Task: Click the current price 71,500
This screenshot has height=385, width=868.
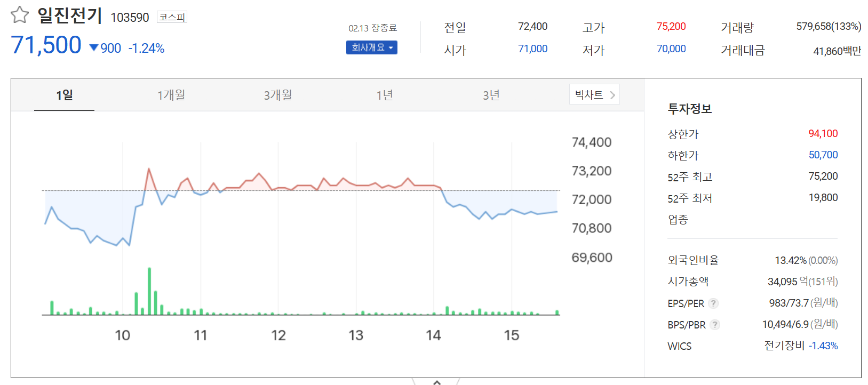Action: [x=46, y=45]
